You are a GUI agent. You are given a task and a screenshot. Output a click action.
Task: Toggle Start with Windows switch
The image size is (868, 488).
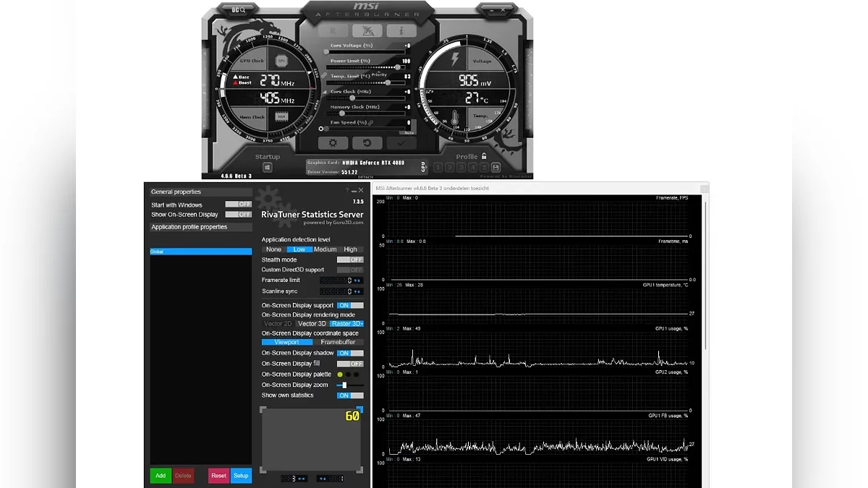pyautogui.click(x=238, y=205)
